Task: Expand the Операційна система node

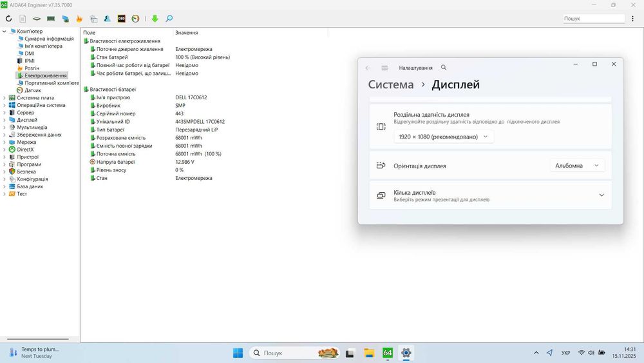Action: coord(4,105)
